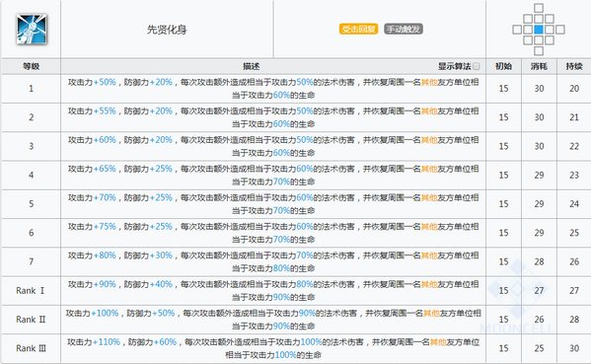Image resolution: width=591 pixels, height=364 pixels.
Task: Click cost value 27 in Rank I row
Action: point(539,291)
